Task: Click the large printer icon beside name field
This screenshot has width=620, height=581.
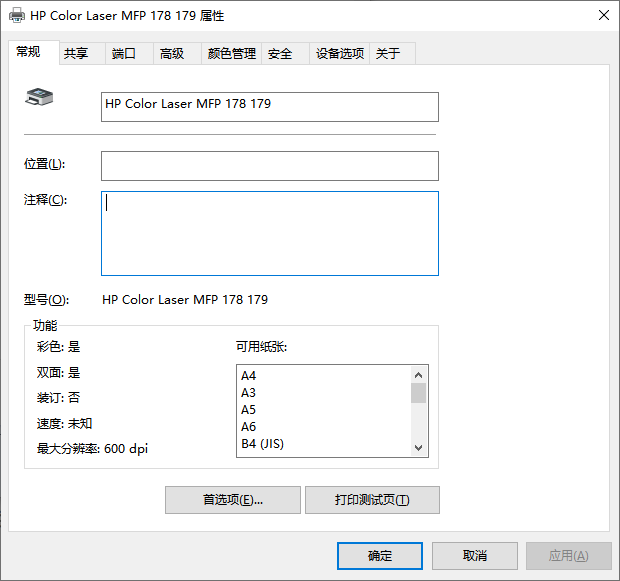Action: click(x=39, y=97)
